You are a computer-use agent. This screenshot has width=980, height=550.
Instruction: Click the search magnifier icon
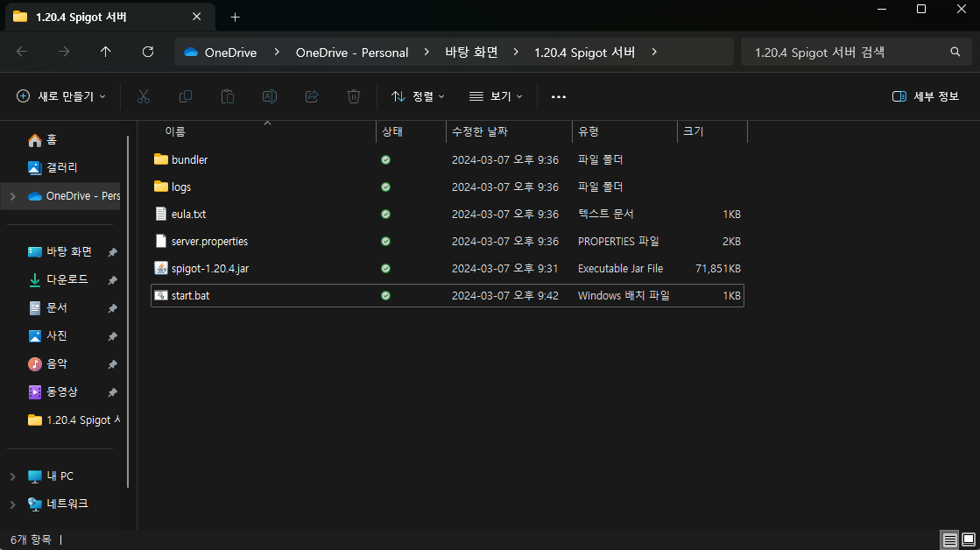coord(955,52)
